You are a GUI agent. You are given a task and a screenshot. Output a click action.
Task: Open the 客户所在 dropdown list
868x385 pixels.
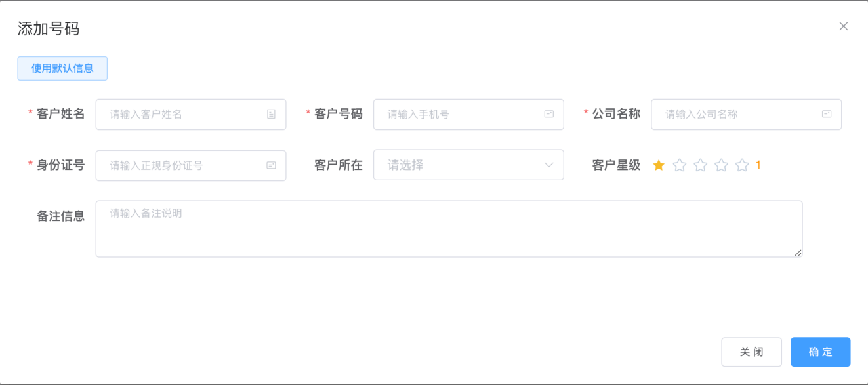pos(459,165)
